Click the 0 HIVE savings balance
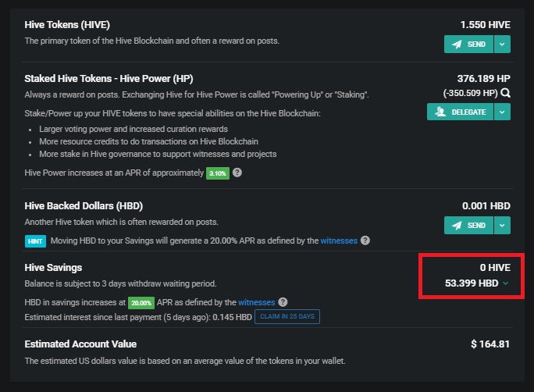Image resolution: width=534 pixels, height=392 pixels. point(495,268)
